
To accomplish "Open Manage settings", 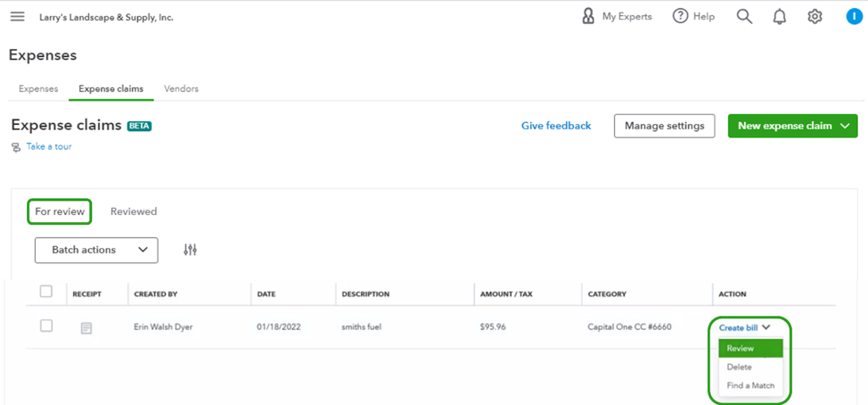I will [x=664, y=126].
